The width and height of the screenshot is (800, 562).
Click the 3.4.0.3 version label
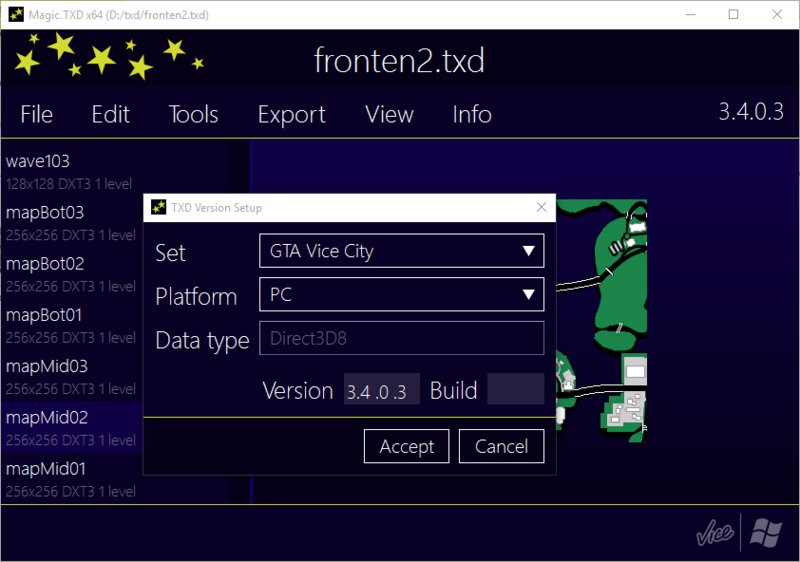click(x=751, y=112)
